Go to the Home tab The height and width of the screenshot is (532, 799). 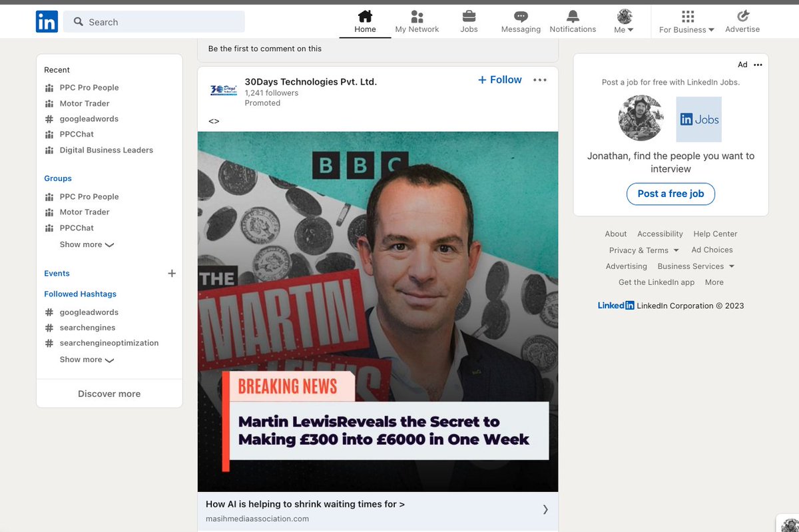365,22
